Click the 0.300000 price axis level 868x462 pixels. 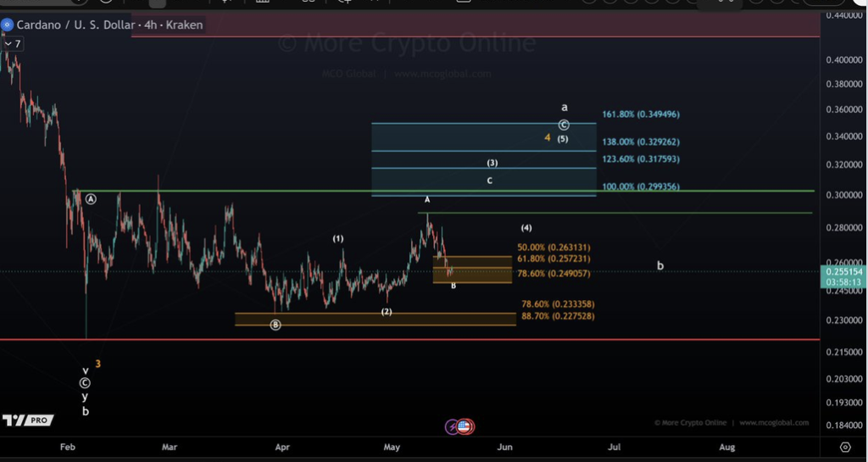click(x=843, y=195)
